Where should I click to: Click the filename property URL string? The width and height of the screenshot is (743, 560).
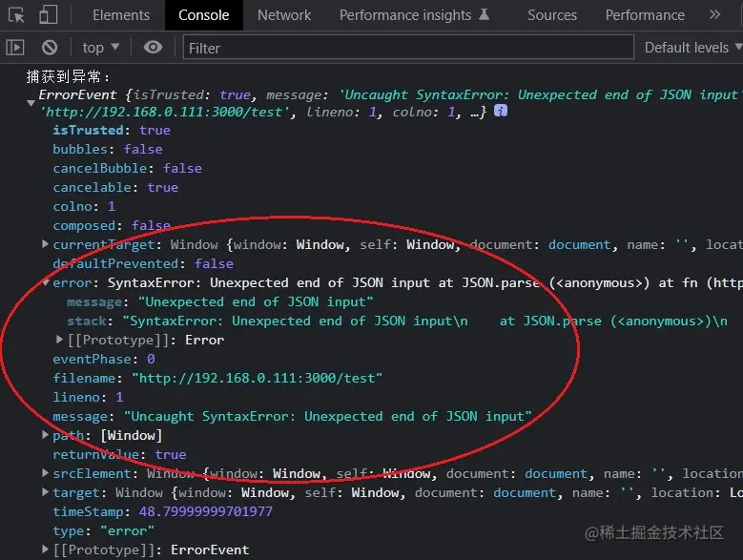pos(257,378)
